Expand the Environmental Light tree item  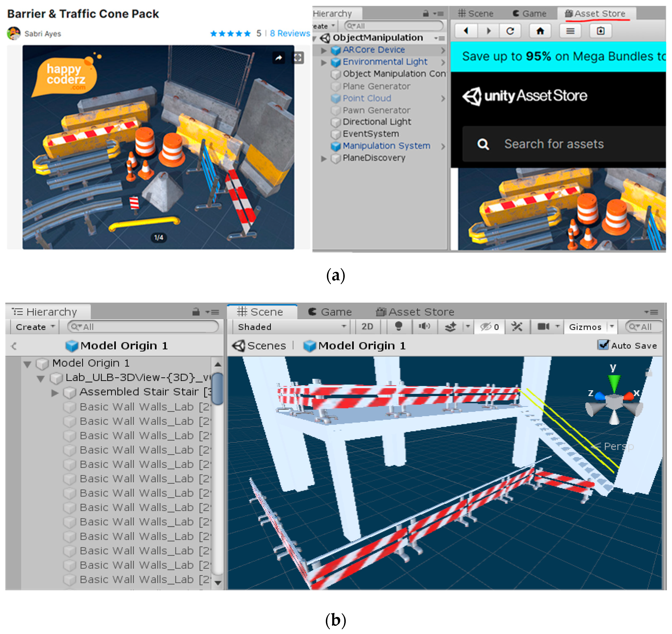pos(324,62)
